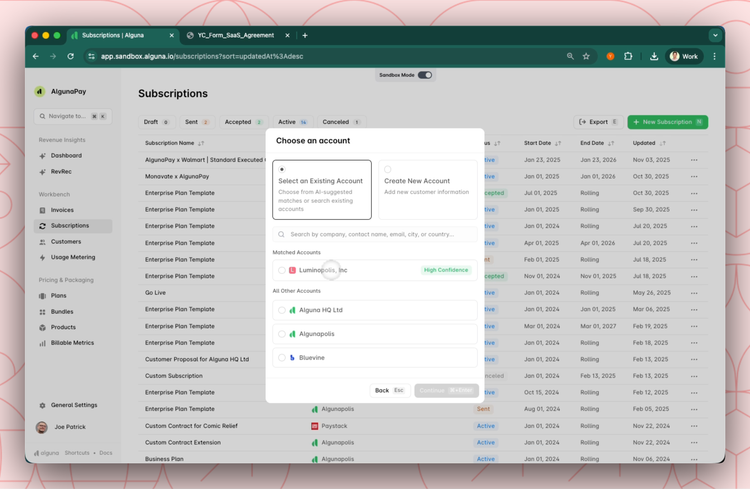Open RevRec in the sidebar
This screenshot has height=489, width=750.
tap(61, 171)
